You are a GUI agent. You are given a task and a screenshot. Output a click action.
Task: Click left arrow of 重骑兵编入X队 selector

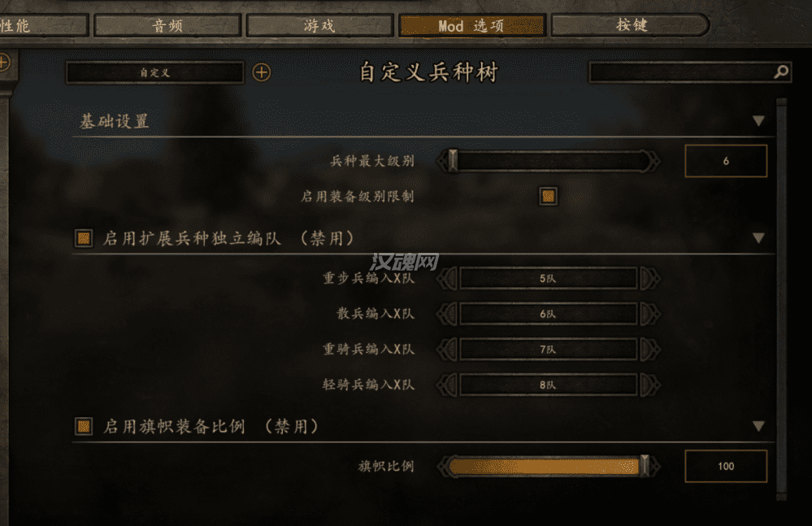click(x=447, y=350)
